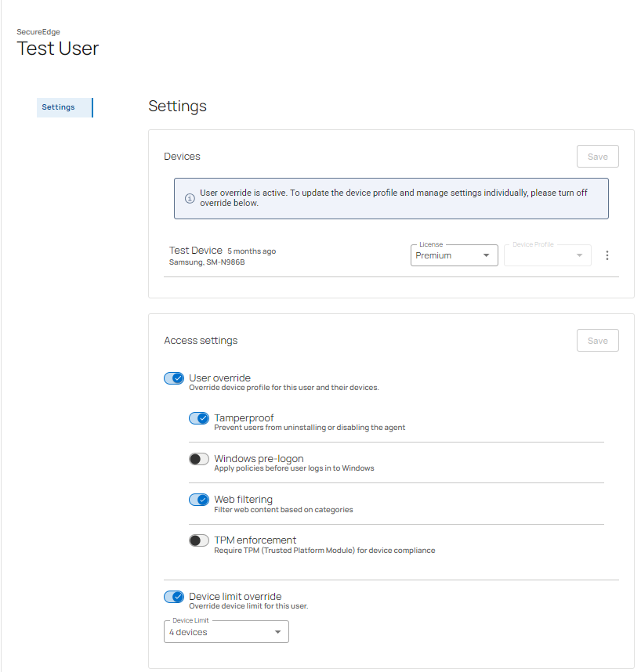The image size is (641, 672).
Task: Enable TPM enforcement toggle
Action: (199, 540)
